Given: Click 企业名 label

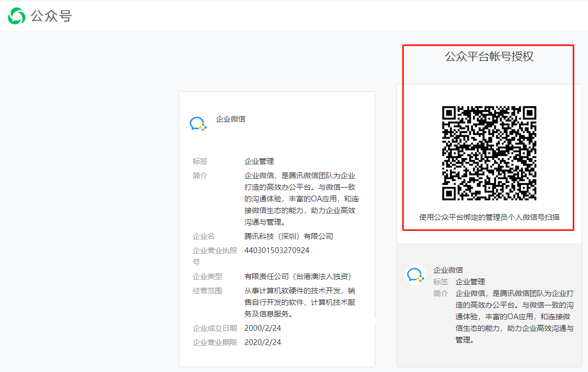Looking at the screenshot, I should 204,237.
